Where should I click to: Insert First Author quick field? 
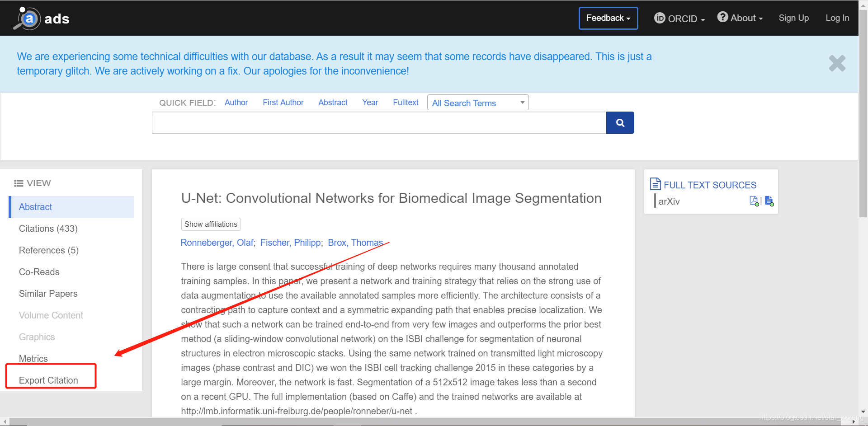(x=283, y=103)
